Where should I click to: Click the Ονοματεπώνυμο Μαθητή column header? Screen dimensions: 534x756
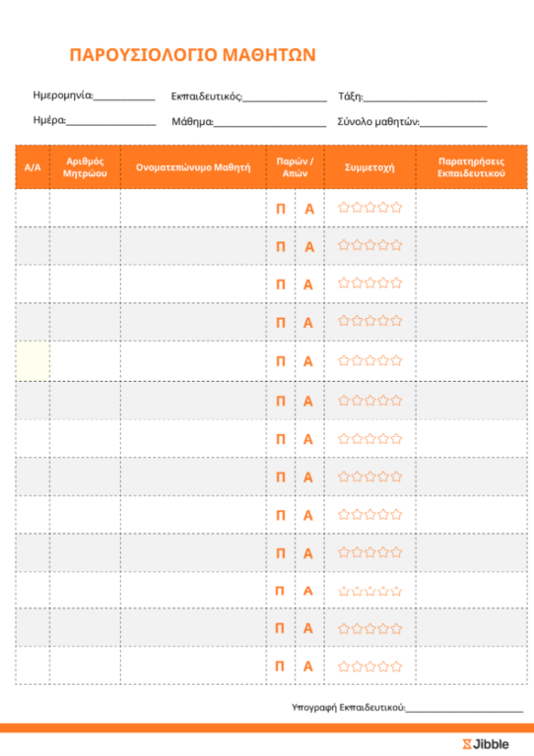click(x=193, y=167)
